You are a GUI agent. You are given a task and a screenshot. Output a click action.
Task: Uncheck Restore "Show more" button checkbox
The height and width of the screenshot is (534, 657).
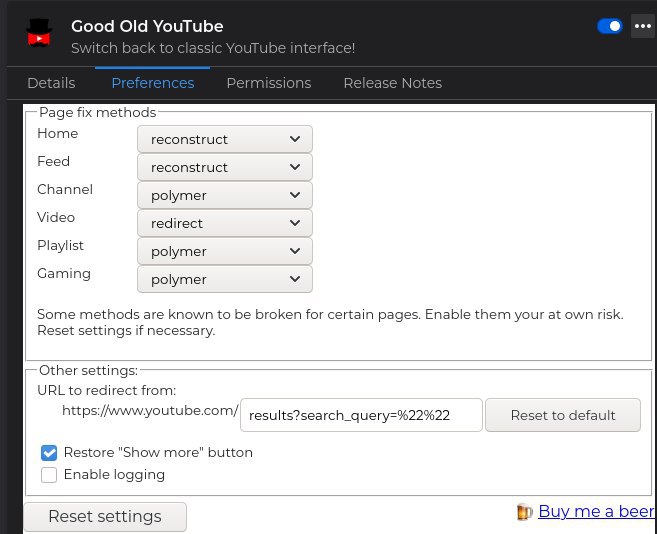pos(49,453)
